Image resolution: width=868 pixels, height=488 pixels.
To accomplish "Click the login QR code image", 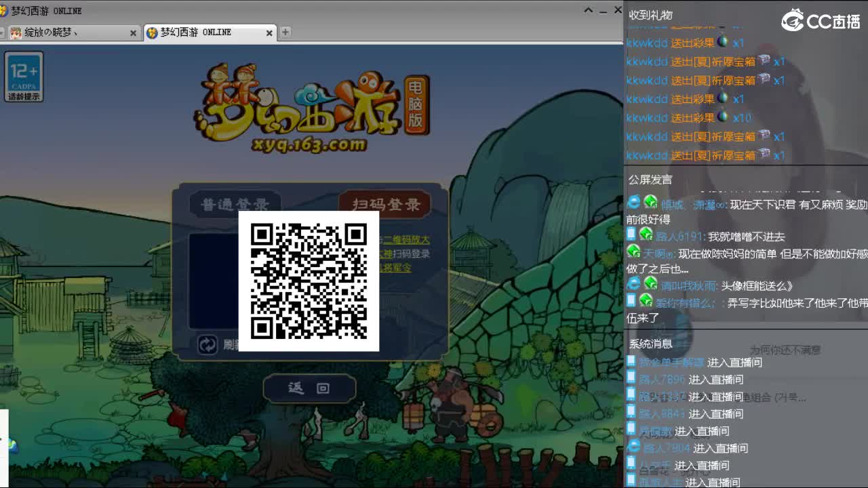I will 309,281.
